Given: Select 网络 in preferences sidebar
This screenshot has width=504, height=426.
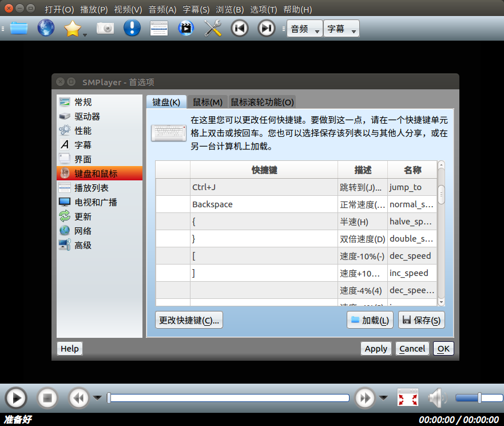Looking at the screenshot, I should pos(100,231).
